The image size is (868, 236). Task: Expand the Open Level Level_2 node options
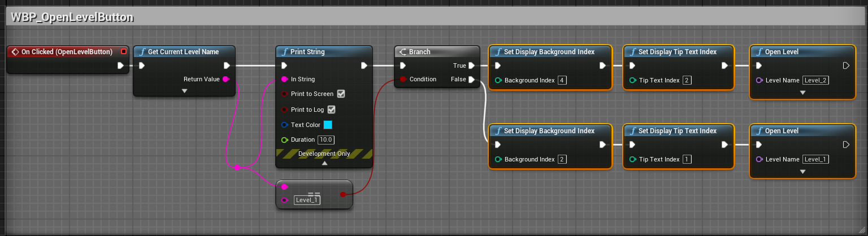802,93
